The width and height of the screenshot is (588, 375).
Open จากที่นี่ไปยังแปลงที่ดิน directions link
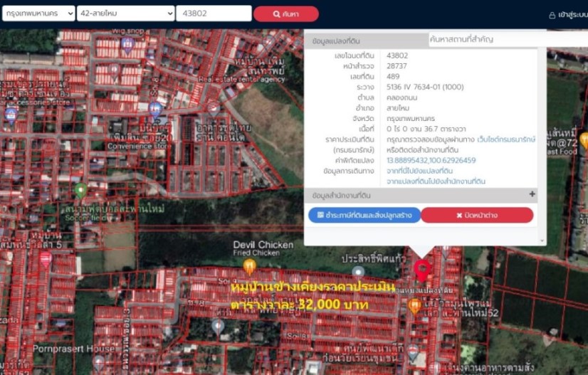point(419,171)
